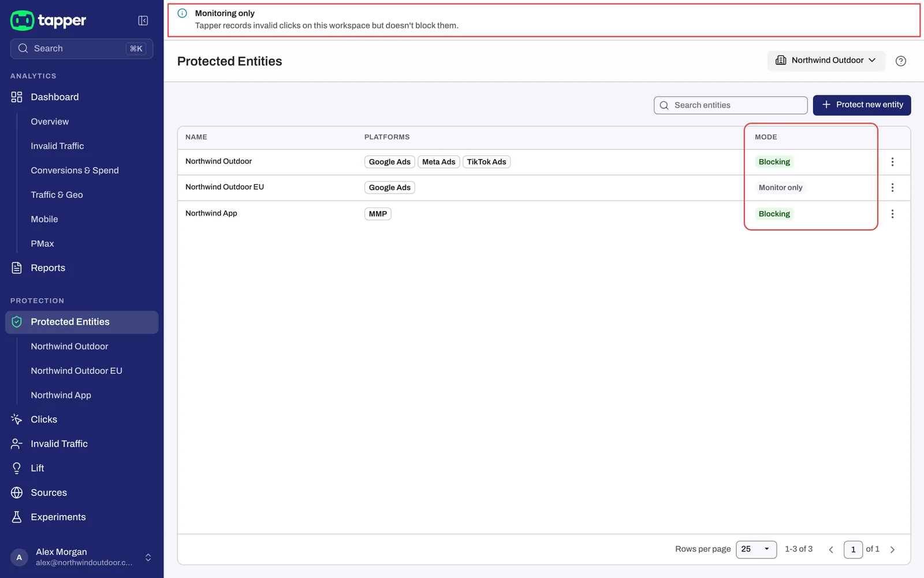Click the MMP platform tag

(378, 214)
